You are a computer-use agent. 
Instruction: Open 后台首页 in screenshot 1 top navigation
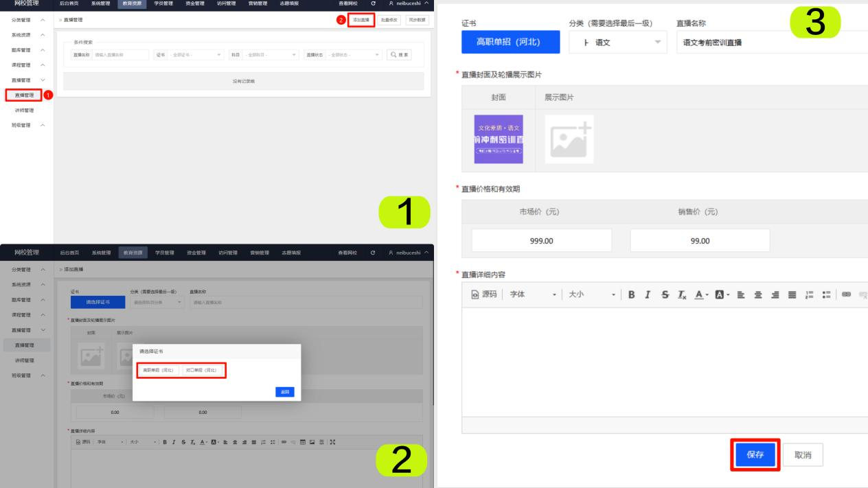(69, 4)
